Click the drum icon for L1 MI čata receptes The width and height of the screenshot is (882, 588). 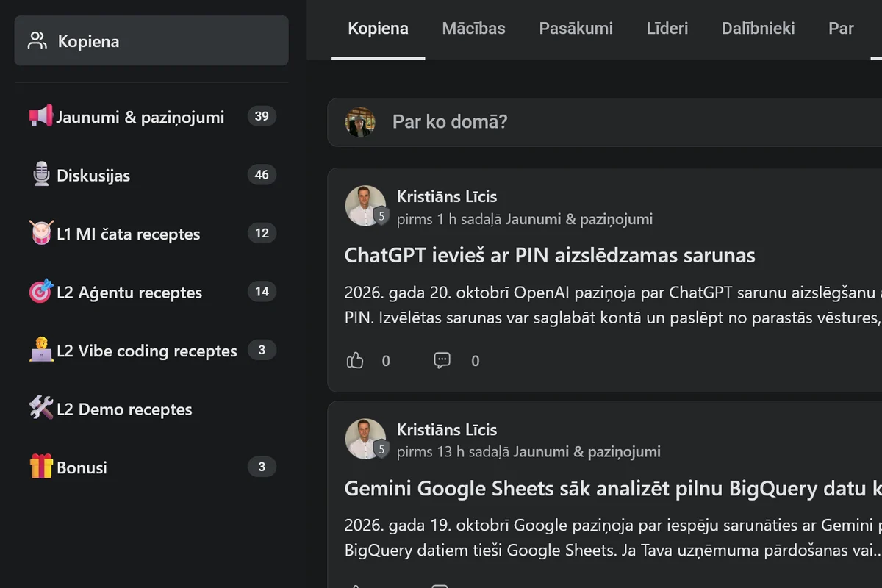[x=41, y=233]
